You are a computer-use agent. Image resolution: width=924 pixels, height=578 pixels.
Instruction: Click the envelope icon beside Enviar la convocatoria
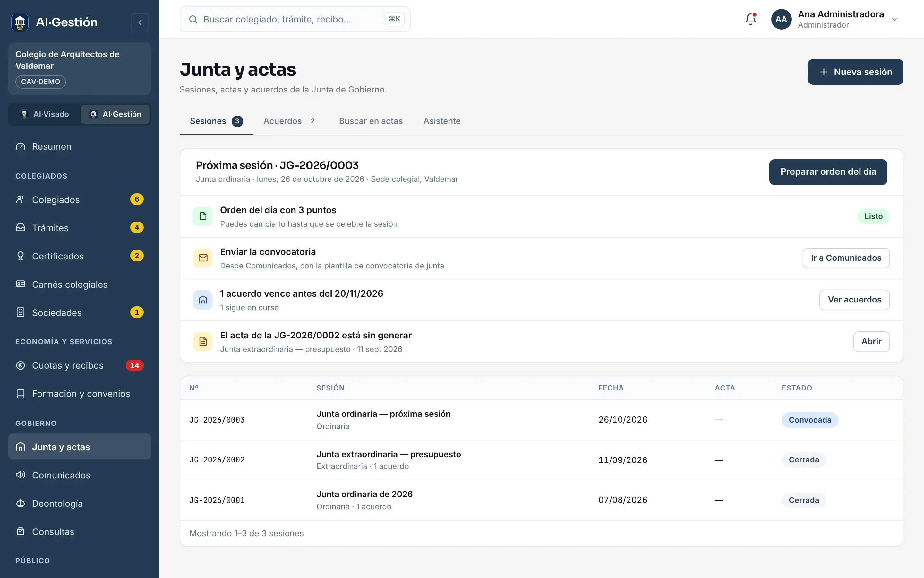click(203, 258)
